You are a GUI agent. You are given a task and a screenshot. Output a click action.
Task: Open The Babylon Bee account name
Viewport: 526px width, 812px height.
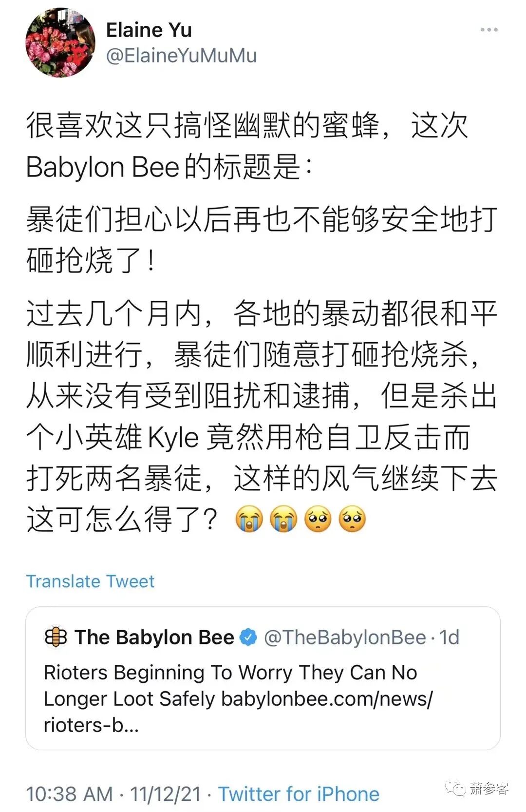point(154,637)
